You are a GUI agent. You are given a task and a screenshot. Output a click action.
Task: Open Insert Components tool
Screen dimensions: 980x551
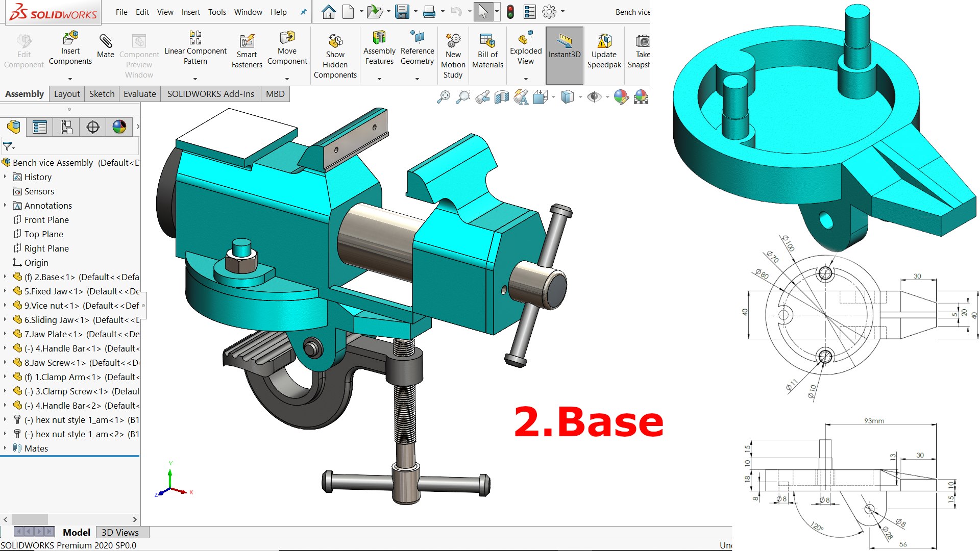(70, 38)
